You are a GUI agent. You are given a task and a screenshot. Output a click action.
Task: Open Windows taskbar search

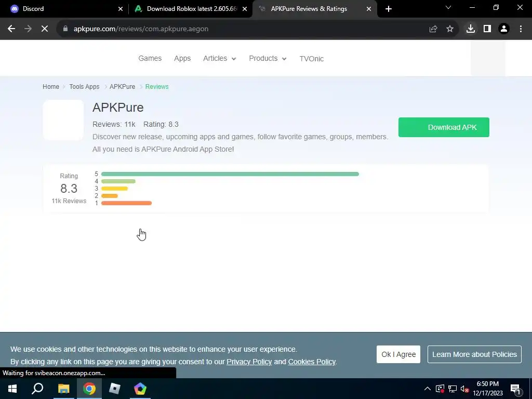tap(37, 389)
